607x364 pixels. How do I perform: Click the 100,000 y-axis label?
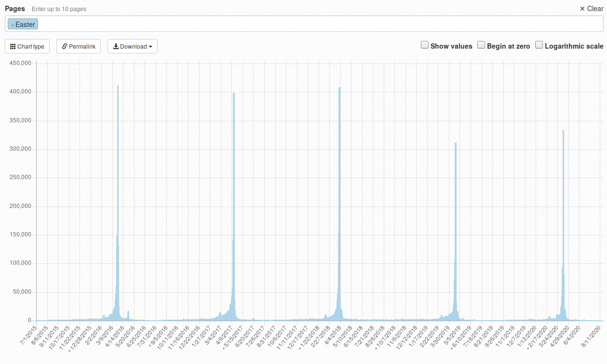[20, 263]
